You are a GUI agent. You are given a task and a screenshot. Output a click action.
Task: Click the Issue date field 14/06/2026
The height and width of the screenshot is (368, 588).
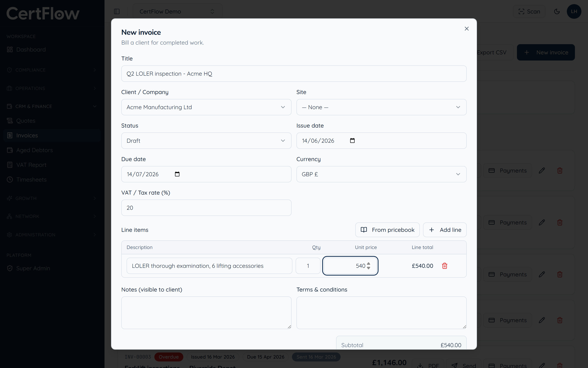381,141
